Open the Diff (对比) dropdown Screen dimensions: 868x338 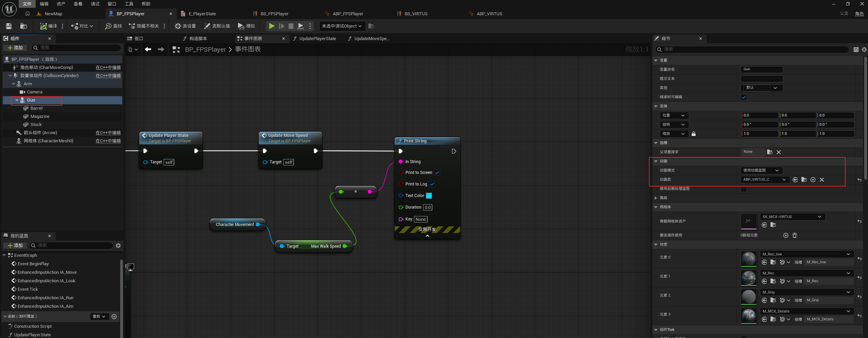point(82,26)
